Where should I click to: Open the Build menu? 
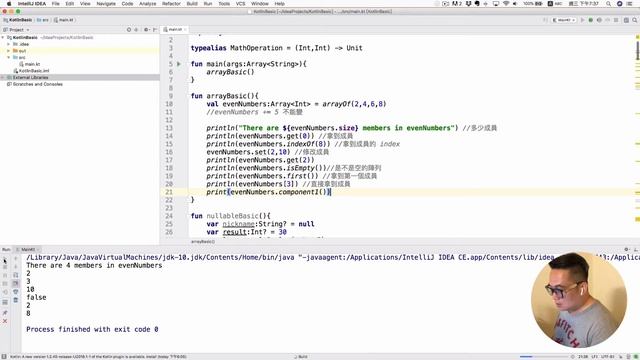(x=192, y=4)
